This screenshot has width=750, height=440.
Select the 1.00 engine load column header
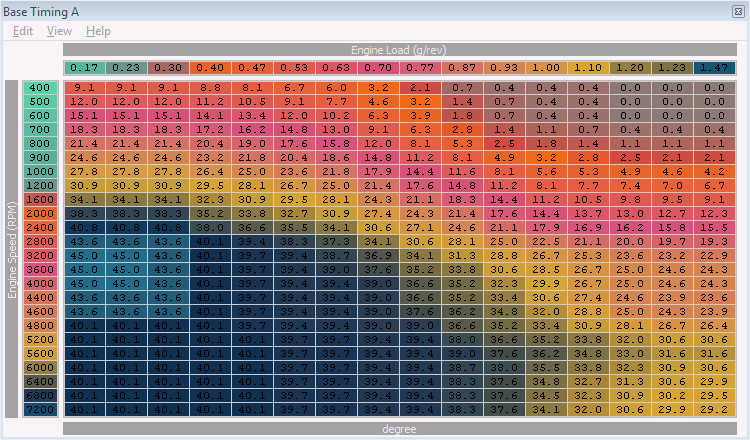pyautogui.click(x=546, y=68)
